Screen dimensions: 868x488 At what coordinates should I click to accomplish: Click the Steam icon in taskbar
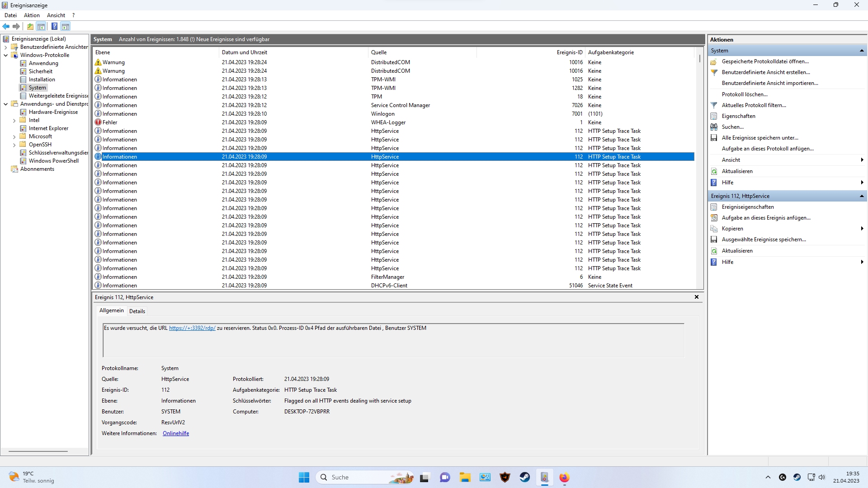(x=524, y=477)
